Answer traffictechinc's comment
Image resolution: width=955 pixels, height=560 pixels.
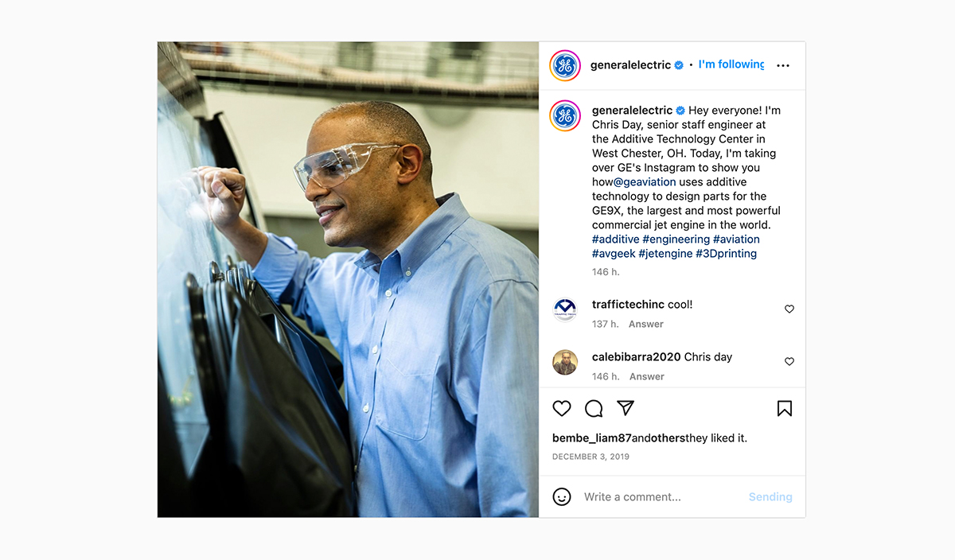646,324
